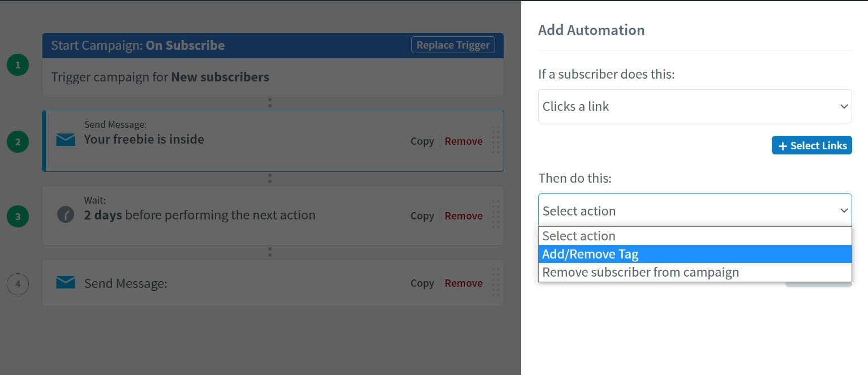Click the drag handle on the Wait step
This screenshot has width=868, height=375.
click(496, 215)
